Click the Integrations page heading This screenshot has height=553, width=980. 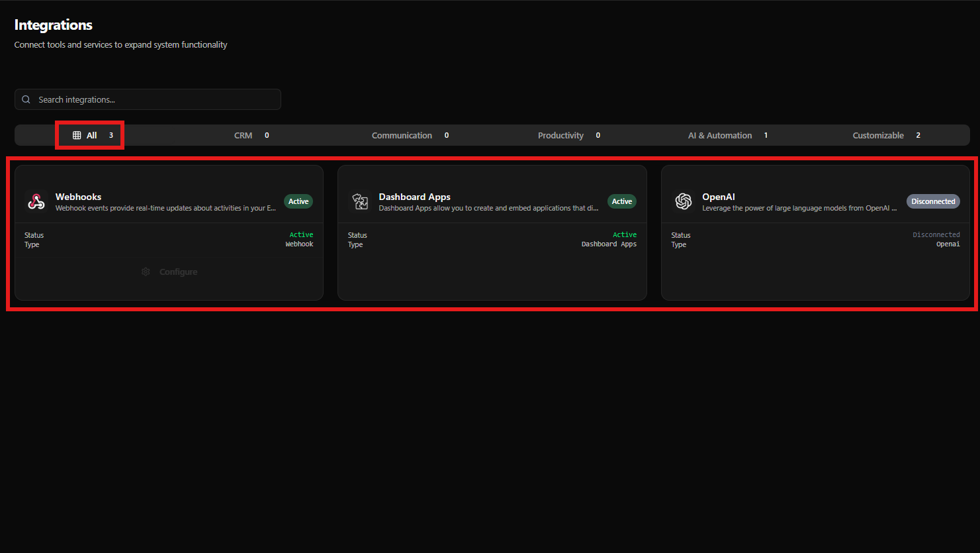(x=54, y=25)
